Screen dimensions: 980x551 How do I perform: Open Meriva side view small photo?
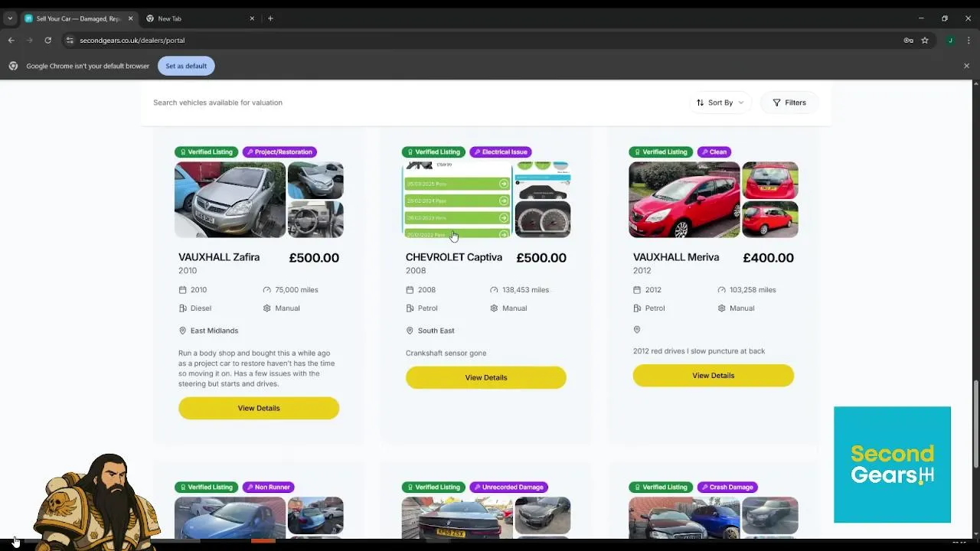coord(770,219)
